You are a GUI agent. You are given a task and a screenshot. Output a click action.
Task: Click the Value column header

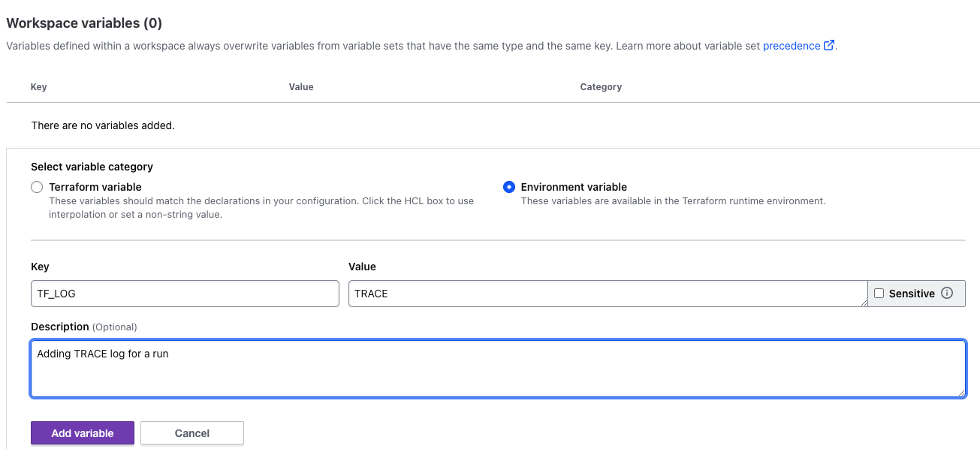pyautogui.click(x=301, y=87)
